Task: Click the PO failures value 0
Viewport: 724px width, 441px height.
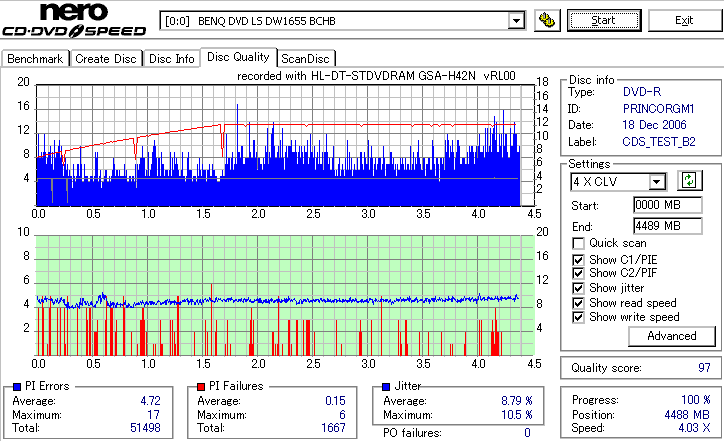Action: pyautogui.click(x=527, y=433)
